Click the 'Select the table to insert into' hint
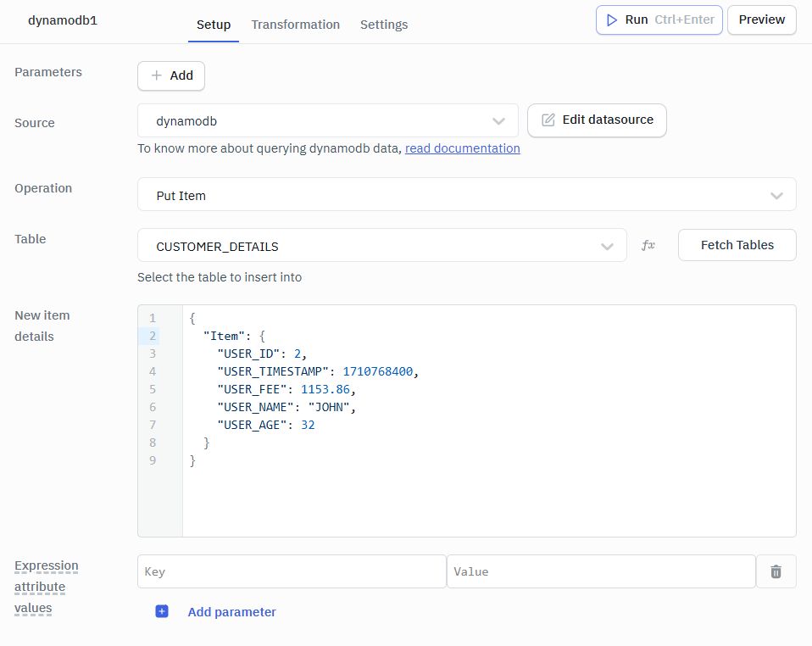The width and height of the screenshot is (812, 646). pyautogui.click(x=219, y=277)
